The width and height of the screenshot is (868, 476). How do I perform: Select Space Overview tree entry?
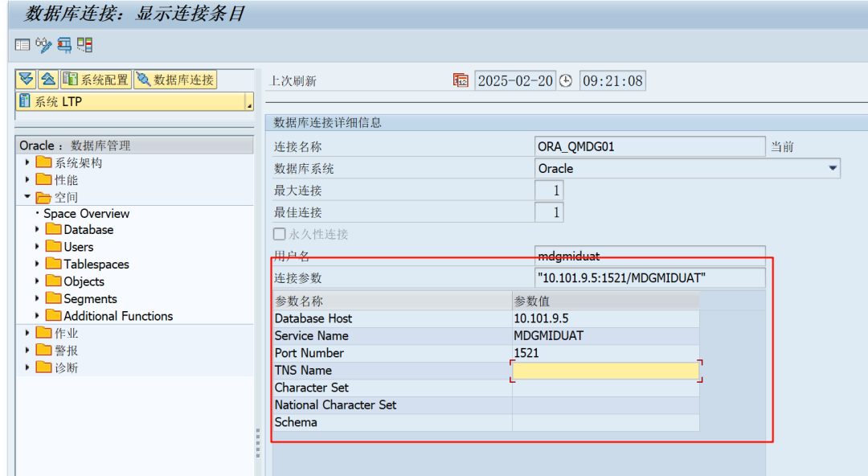(x=86, y=214)
